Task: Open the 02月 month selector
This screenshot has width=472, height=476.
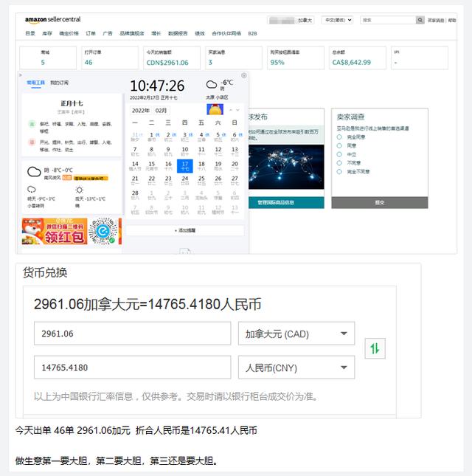Action: click(x=162, y=110)
